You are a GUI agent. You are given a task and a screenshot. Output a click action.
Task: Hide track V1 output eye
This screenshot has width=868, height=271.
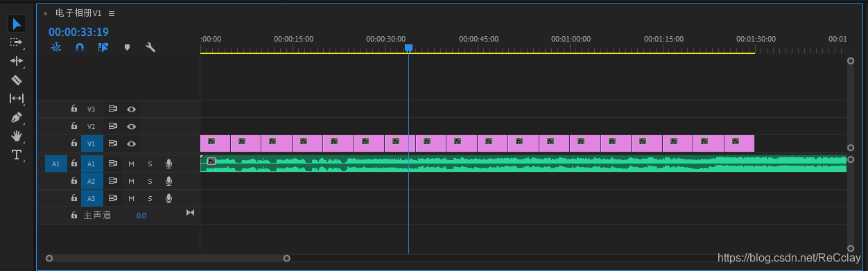pos(131,143)
